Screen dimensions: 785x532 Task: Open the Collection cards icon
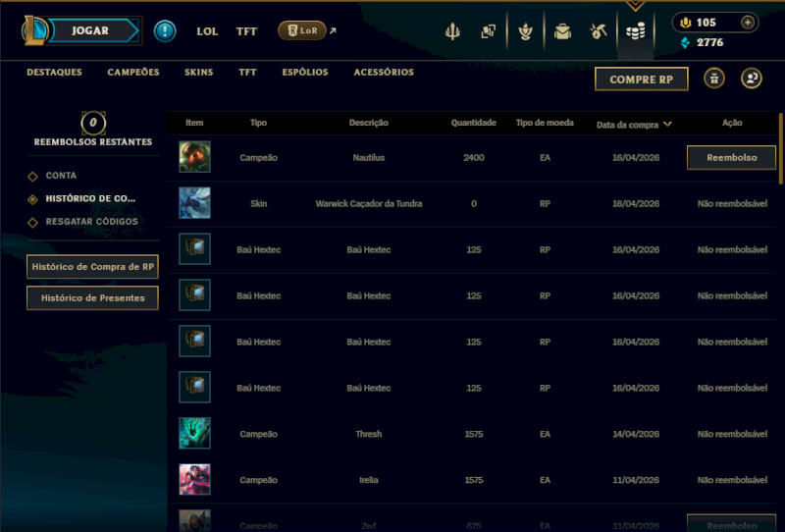pyautogui.click(x=488, y=31)
